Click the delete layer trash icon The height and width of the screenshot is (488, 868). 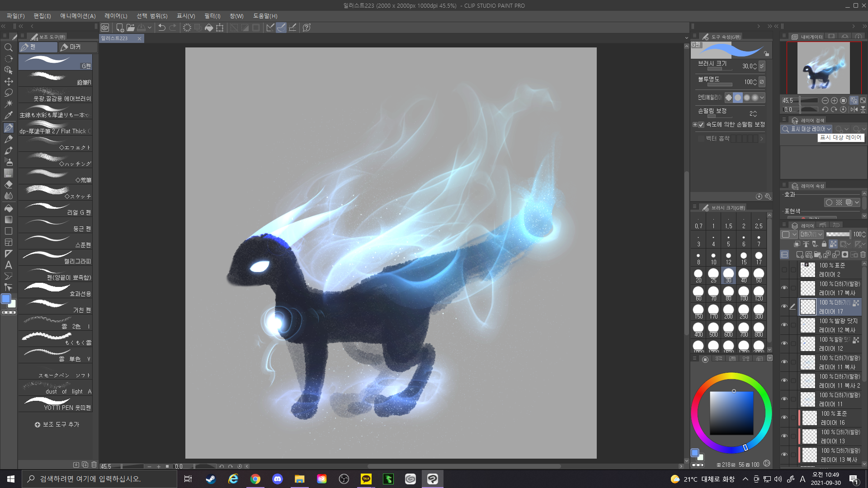863,255
